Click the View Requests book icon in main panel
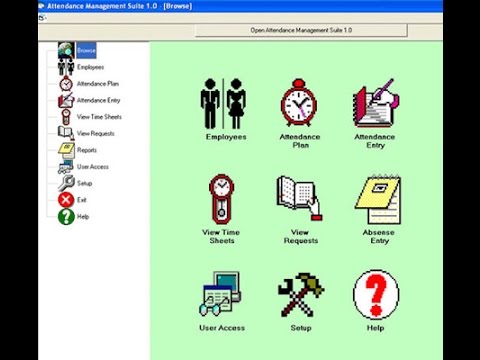Image resolution: width=480 pixels, height=360 pixels. click(x=299, y=198)
